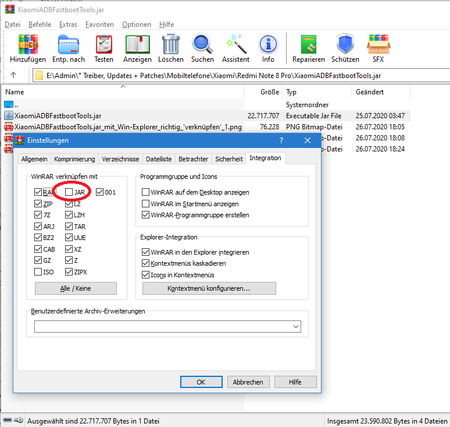This screenshot has height=427, width=450.
Task: Toggle the ZIPX association checkbox
Action: coord(69,272)
